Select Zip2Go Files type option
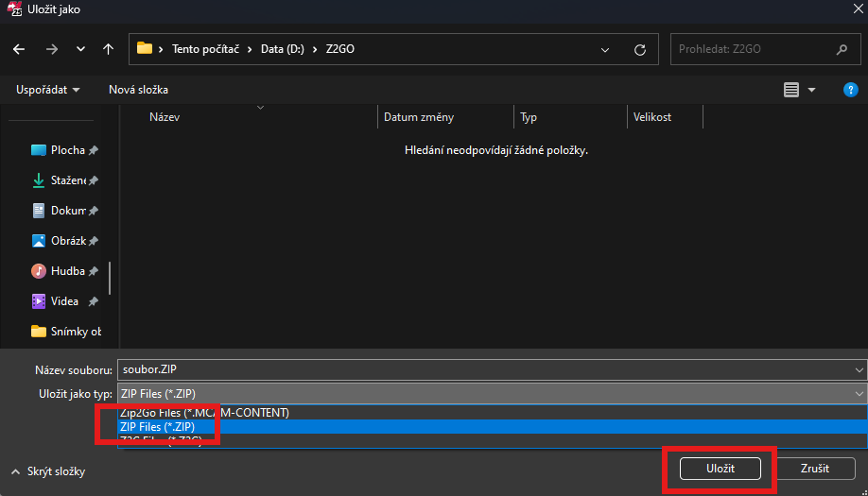Viewport: 868px width, 496px height. (x=203, y=413)
